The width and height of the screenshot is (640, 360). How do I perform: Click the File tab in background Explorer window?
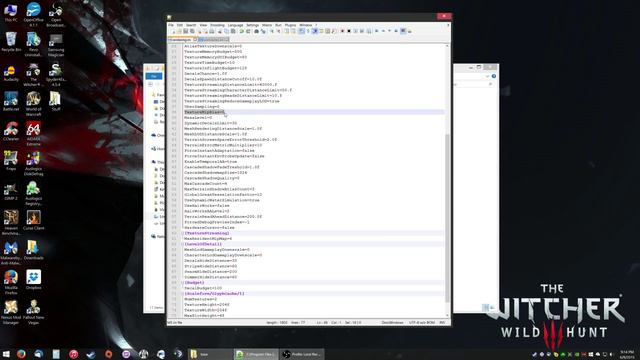[x=154, y=76]
